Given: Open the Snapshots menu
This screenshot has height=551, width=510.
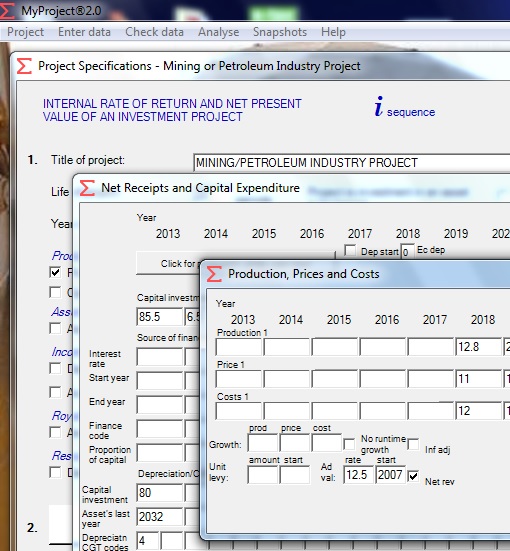Looking at the screenshot, I should click(280, 32).
